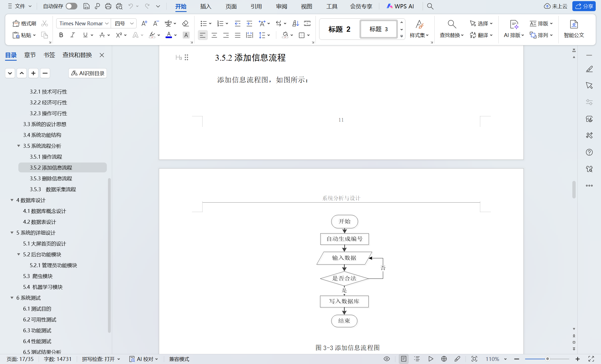Increase font size with A+ icon
Screen dimensions: 601x364
[x=144, y=23]
